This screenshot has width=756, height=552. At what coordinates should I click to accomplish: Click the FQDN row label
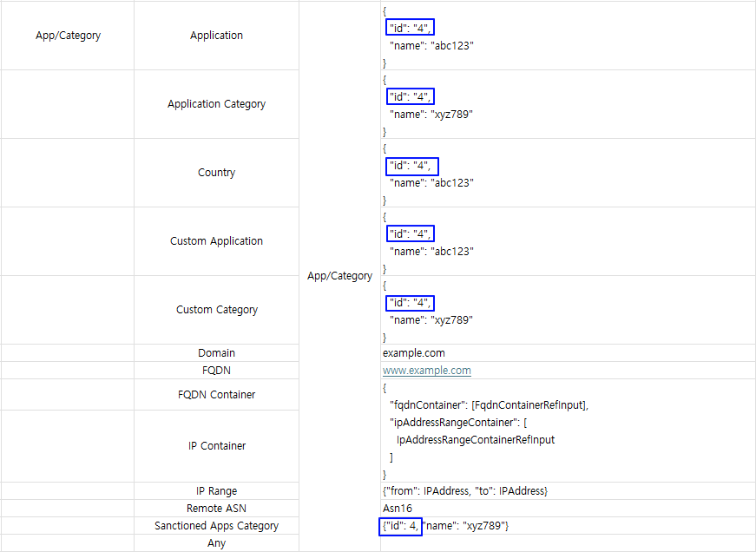click(x=216, y=371)
